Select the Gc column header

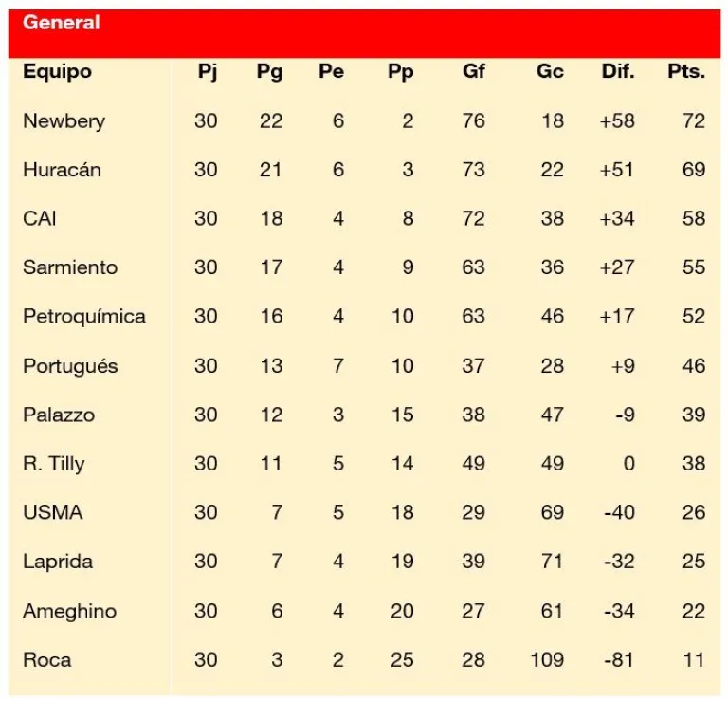tap(550, 71)
